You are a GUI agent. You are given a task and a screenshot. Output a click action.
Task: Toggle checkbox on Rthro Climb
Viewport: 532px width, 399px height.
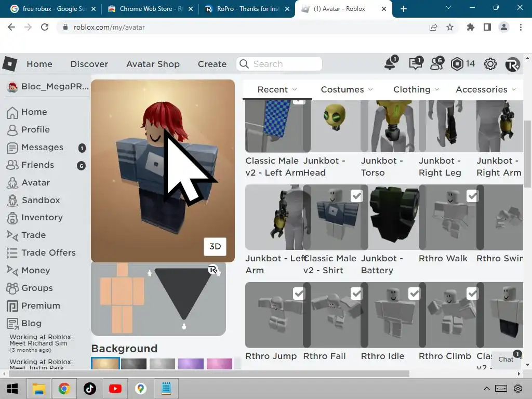472,294
